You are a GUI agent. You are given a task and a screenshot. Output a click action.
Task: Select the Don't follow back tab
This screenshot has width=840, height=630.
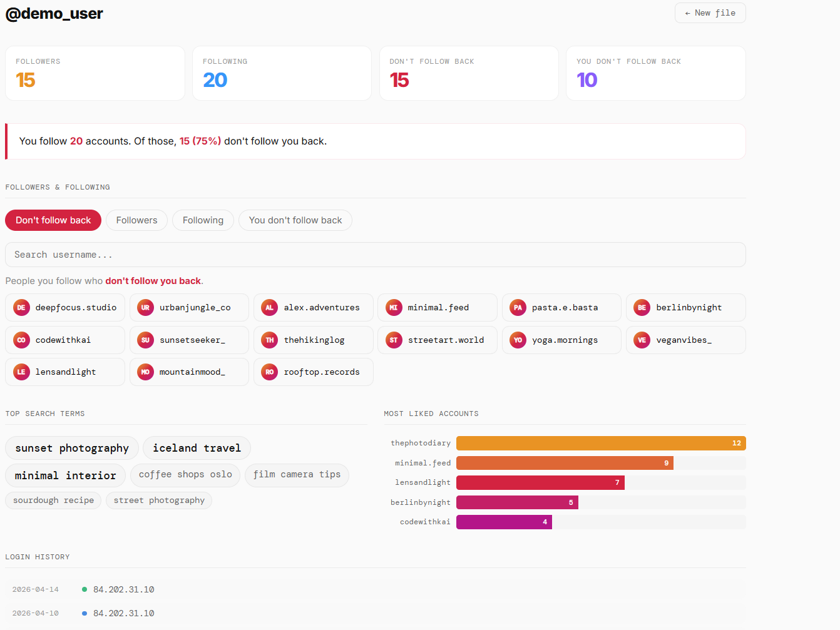pos(53,220)
